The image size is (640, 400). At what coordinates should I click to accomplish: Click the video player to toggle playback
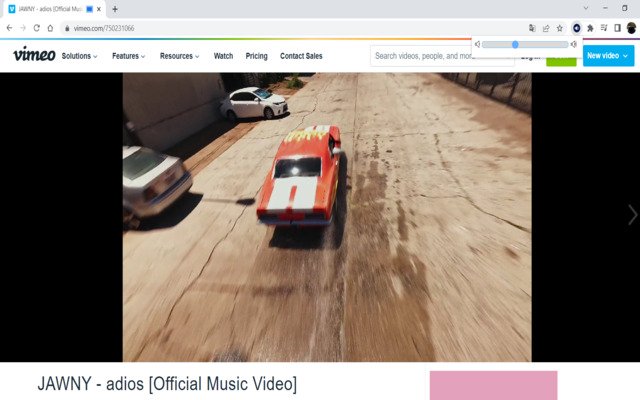pyautogui.click(x=327, y=217)
